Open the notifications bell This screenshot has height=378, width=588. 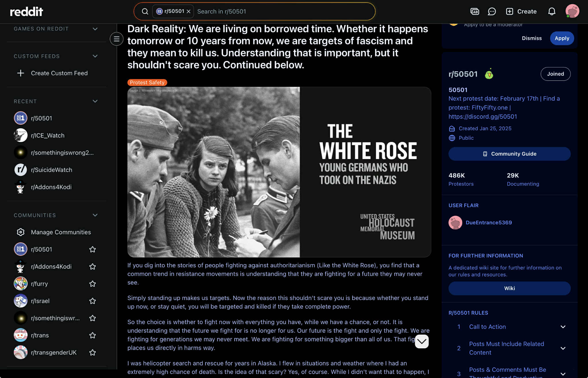(x=552, y=11)
